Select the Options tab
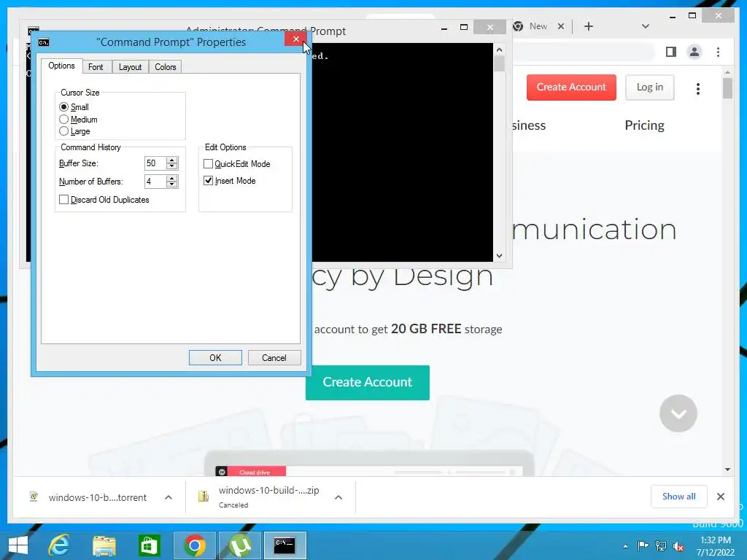The image size is (747, 560). (x=61, y=66)
